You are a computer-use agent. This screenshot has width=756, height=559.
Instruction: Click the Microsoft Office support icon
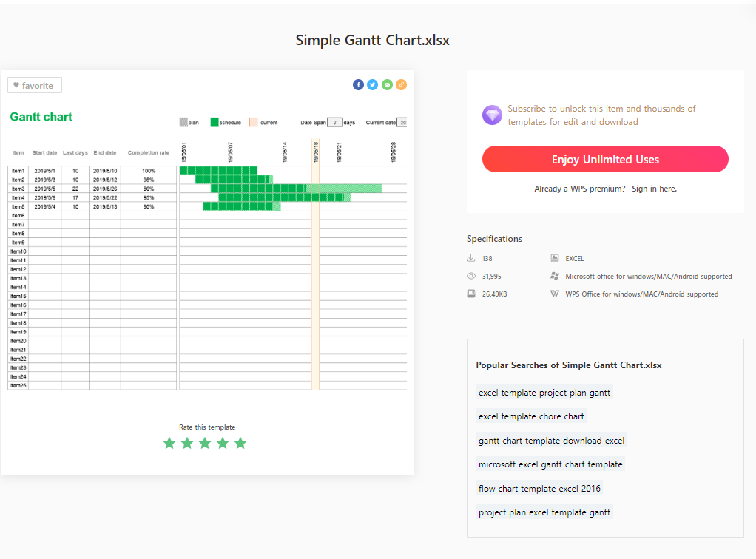pyautogui.click(x=554, y=275)
